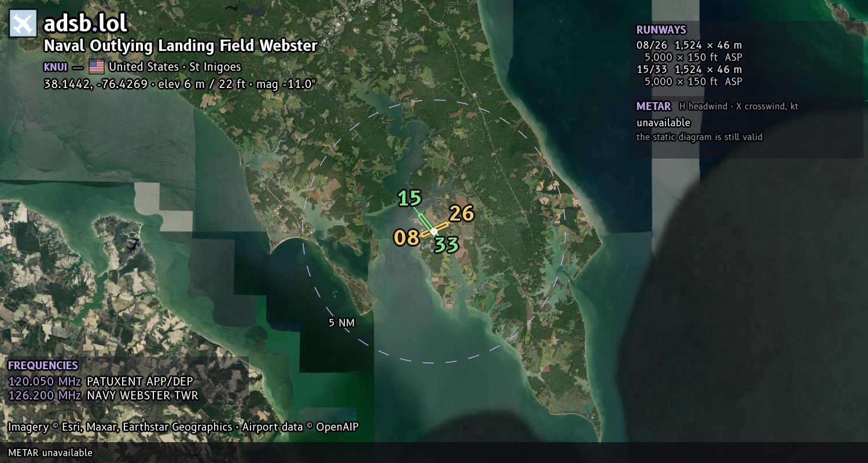Click the RUNWAYS panel heading
The image size is (868, 463).
(x=661, y=30)
